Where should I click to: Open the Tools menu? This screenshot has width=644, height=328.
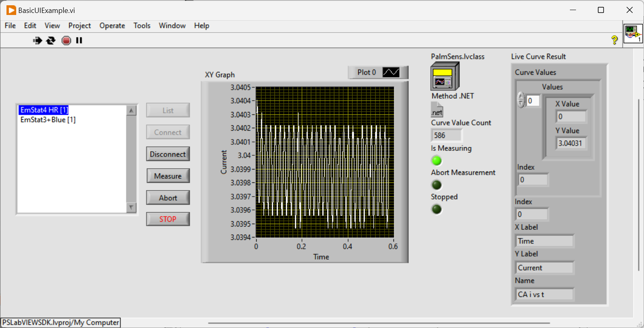coord(142,25)
